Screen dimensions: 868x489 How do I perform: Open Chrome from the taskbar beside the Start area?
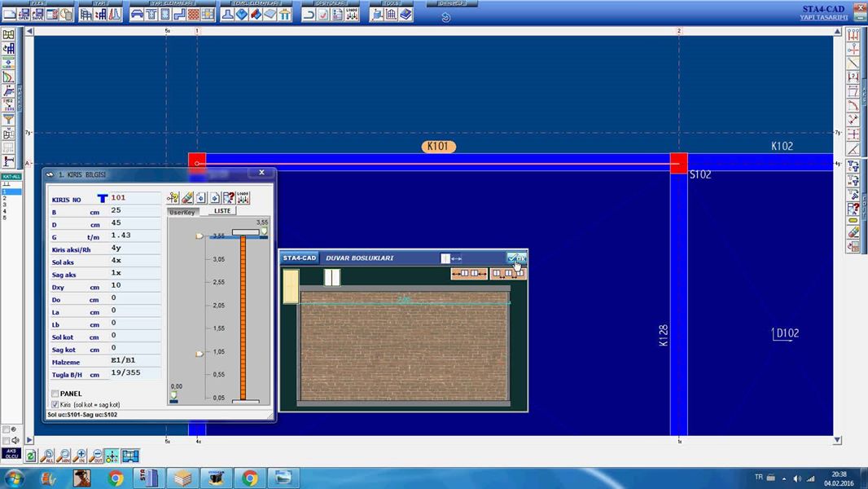point(116,478)
